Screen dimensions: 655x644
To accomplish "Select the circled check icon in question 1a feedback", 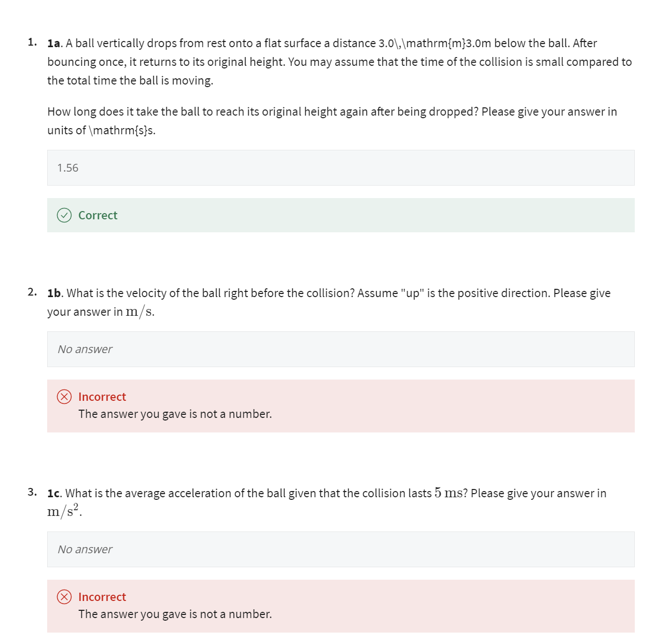I will coord(64,215).
